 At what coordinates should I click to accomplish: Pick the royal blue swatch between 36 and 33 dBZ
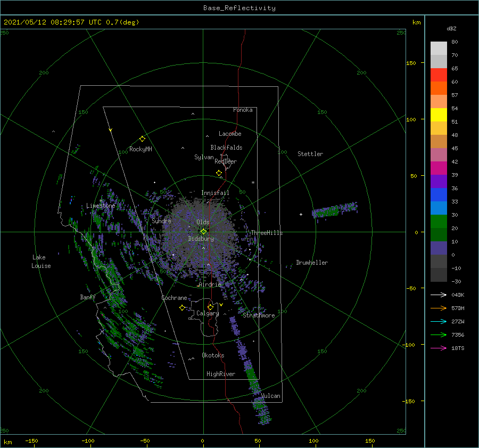pos(439,195)
